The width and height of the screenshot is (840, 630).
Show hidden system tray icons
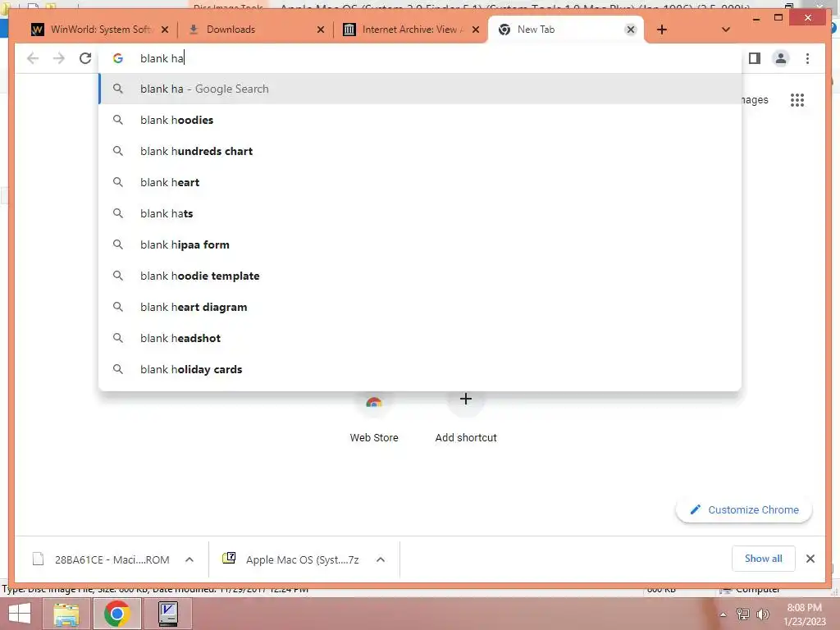pos(723,614)
